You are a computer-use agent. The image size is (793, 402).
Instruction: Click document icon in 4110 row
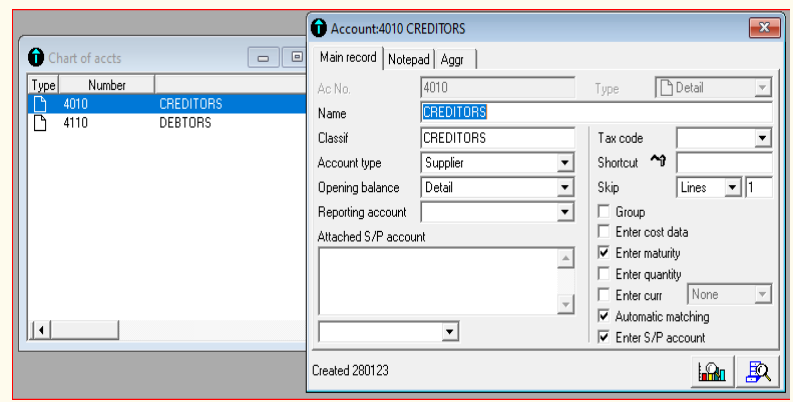pyautogui.click(x=39, y=123)
